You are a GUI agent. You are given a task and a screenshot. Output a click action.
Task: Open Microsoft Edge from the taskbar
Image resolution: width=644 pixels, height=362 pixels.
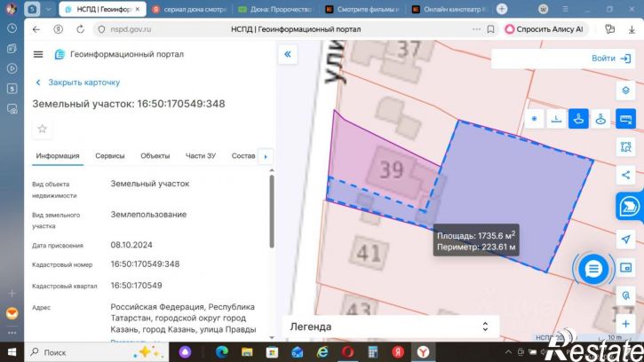point(222,351)
